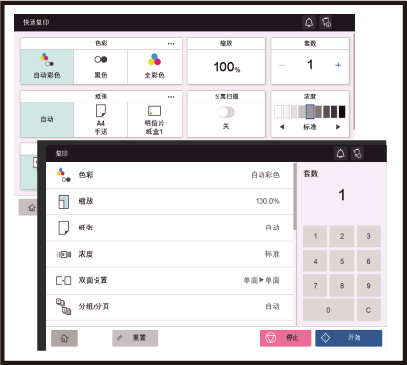The width and height of the screenshot is (407, 365).
Task: Click 单面▶单面 value text
Action: click(x=261, y=281)
